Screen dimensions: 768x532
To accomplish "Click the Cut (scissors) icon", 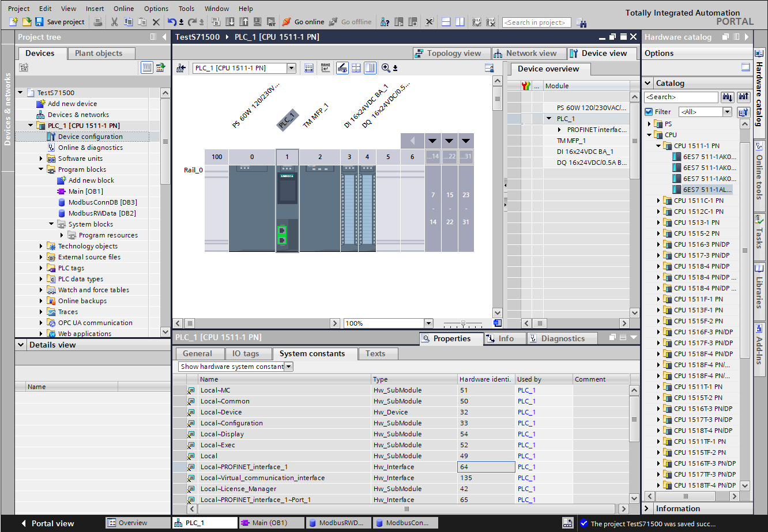I will click(114, 22).
